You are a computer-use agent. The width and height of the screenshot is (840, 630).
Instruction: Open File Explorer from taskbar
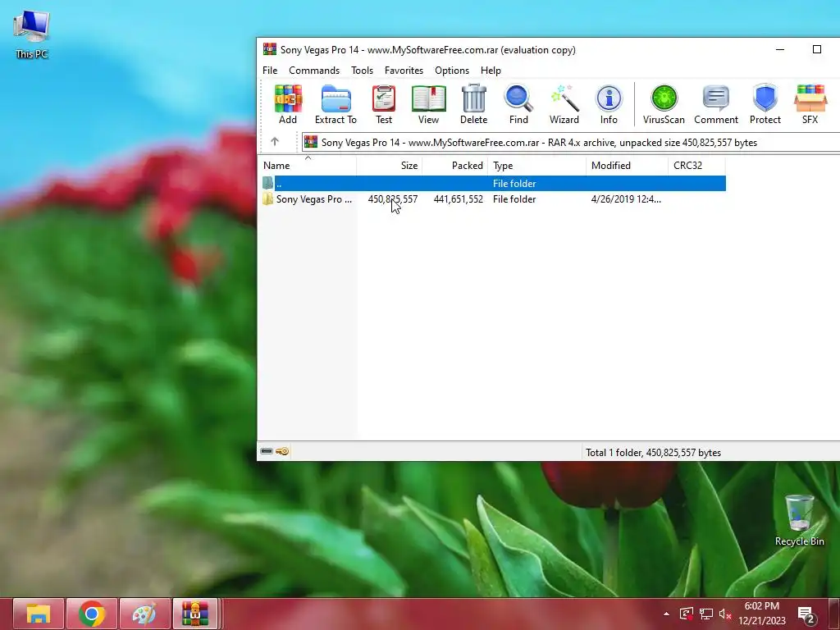click(39, 614)
